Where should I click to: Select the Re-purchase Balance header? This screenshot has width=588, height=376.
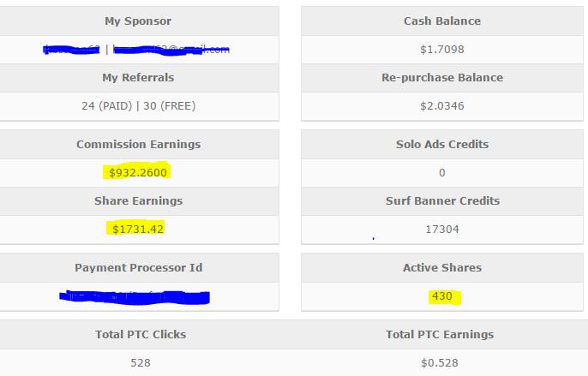click(442, 78)
